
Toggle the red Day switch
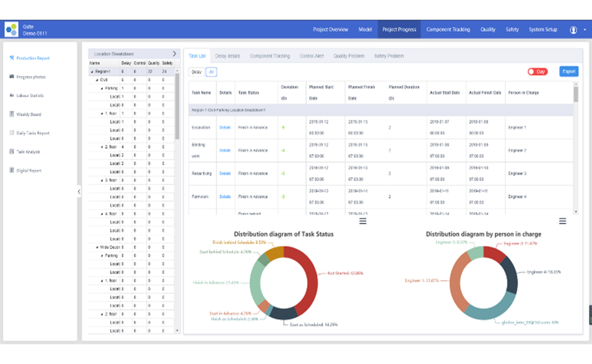pos(537,72)
